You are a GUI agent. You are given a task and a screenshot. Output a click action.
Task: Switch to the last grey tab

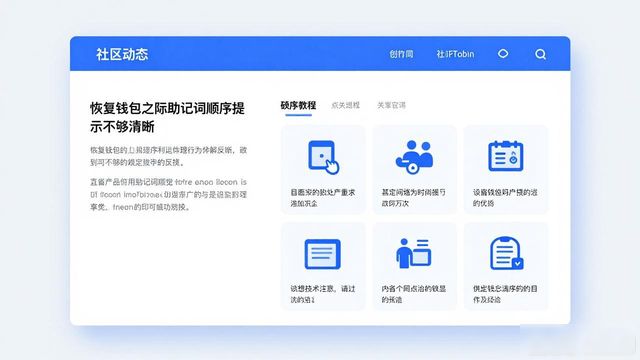click(x=391, y=105)
